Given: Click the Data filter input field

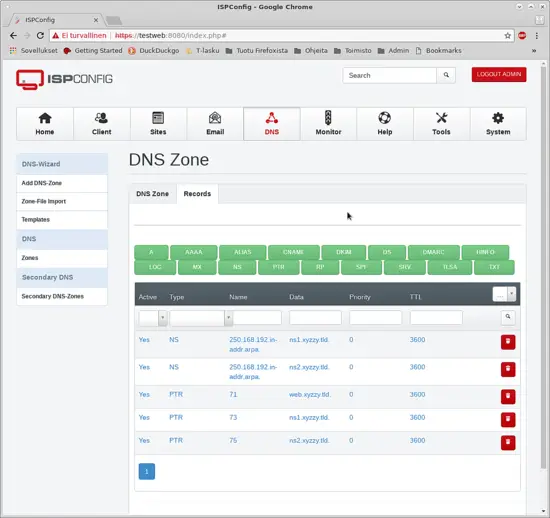Looking at the screenshot, I should coord(315,317).
